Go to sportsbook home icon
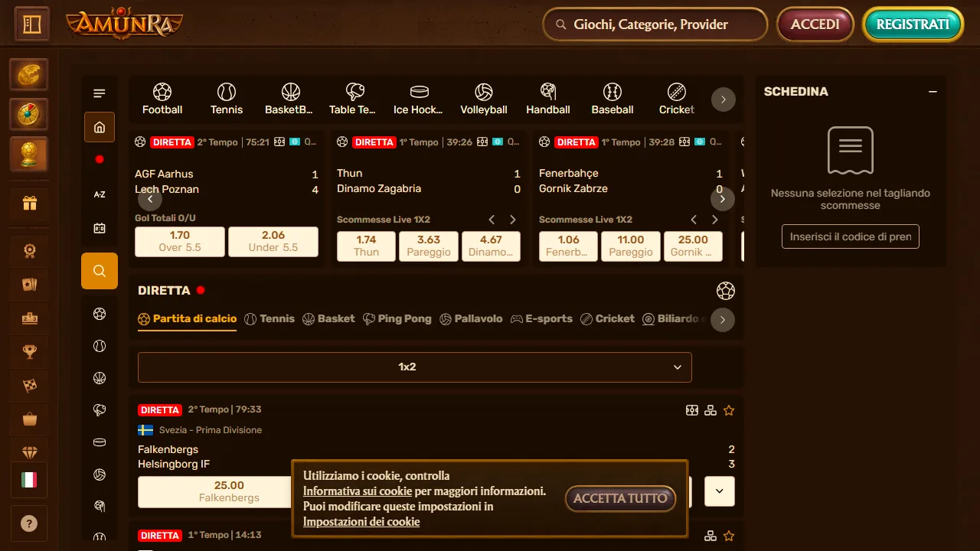 [100, 127]
